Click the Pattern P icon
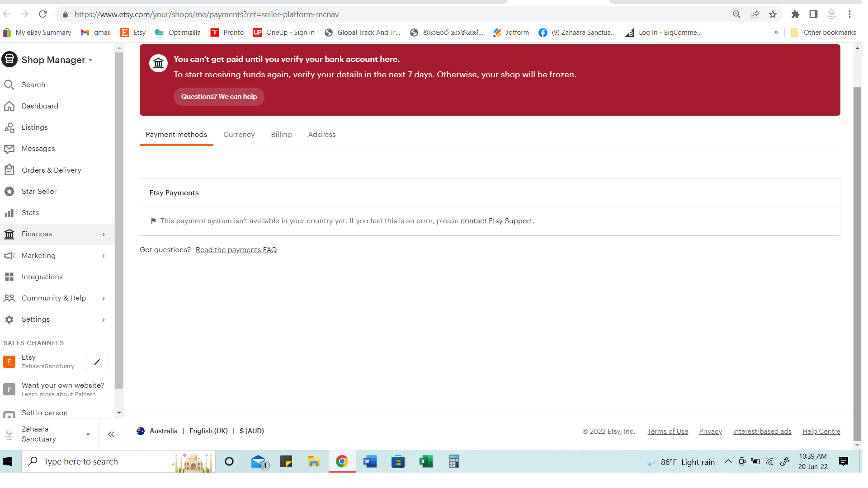Screen dimensions: 868x488 click(9, 389)
